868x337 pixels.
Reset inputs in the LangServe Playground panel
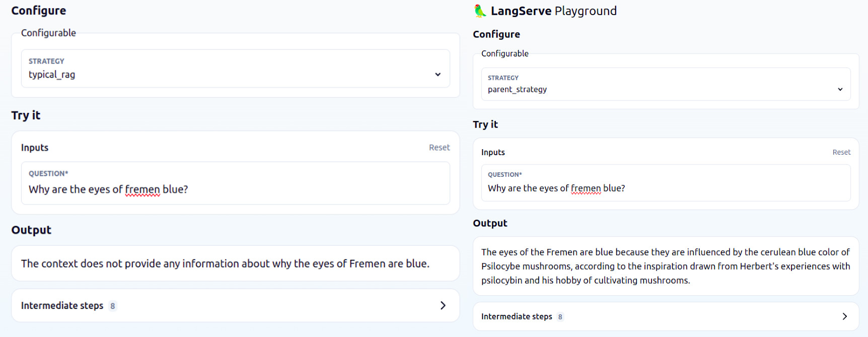pyautogui.click(x=841, y=152)
